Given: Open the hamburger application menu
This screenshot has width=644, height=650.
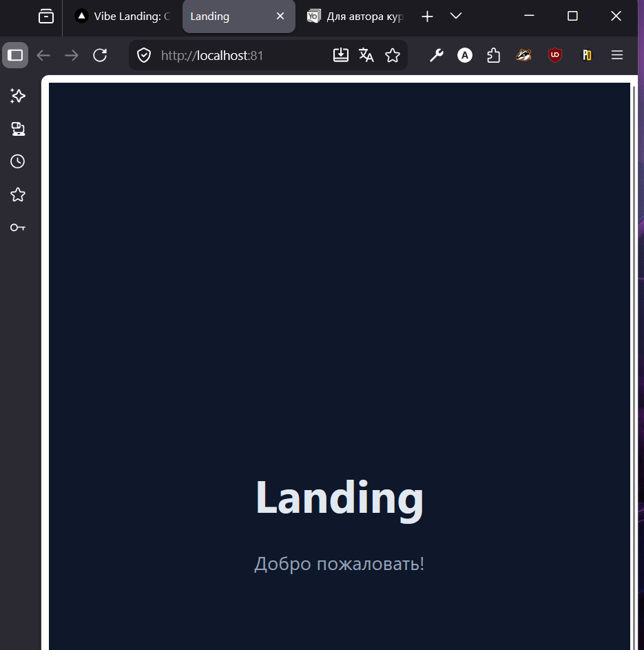Looking at the screenshot, I should click(x=616, y=55).
